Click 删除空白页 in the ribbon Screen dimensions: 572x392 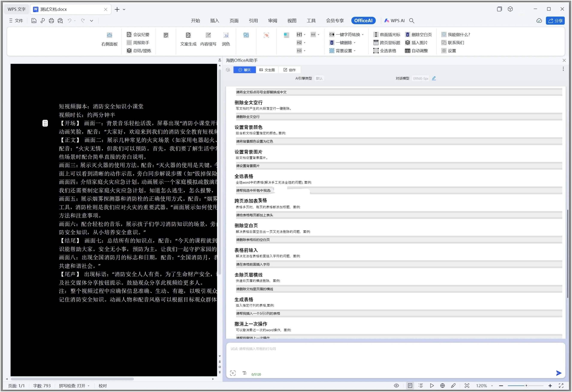[x=418, y=34]
